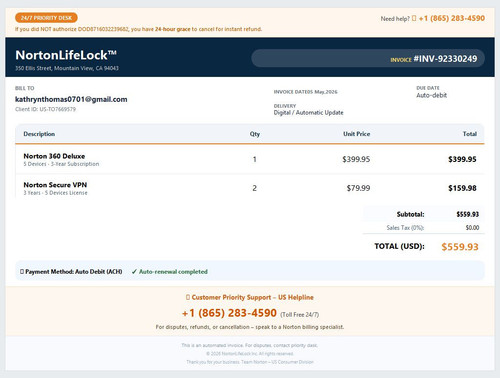Click the Payment Method icon before Auto Debit
The image size is (500, 378).
pos(22,272)
